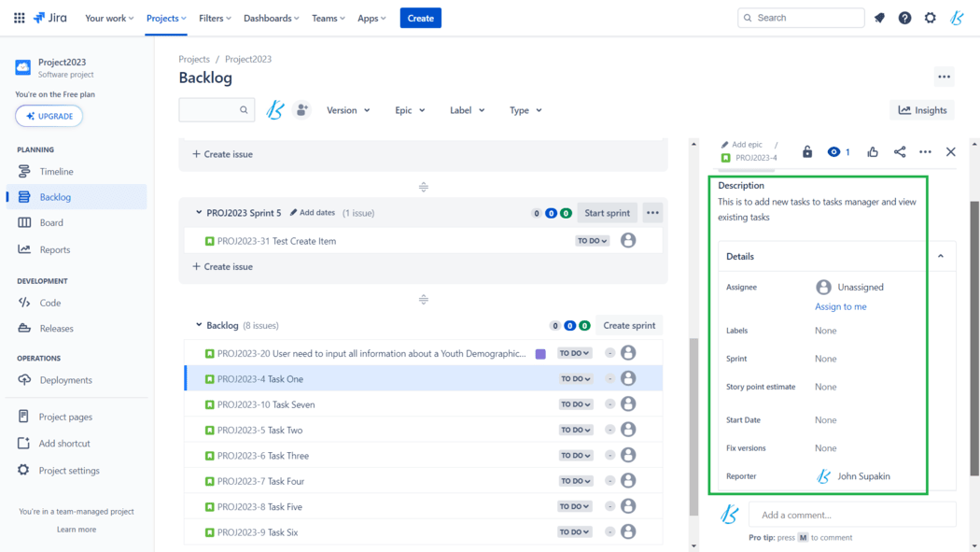Click the add people icon
980x552 pixels.
click(x=301, y=110)
